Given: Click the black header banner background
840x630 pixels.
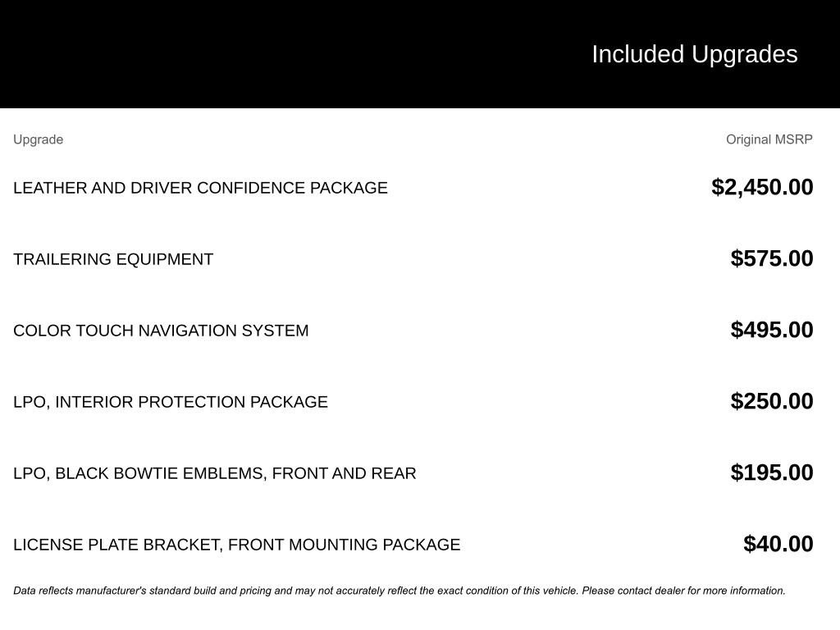Looking at the screenshot, I should [x=246, y=54].
